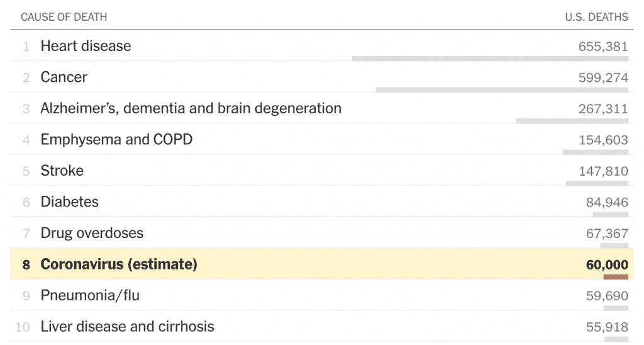Select Liver disease and cirrhosis row

[x=321, y=326]
